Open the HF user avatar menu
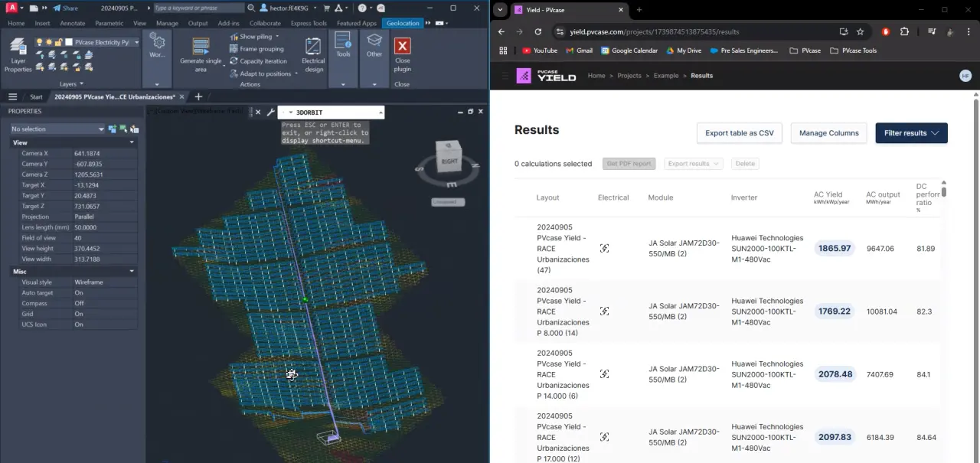The height and width of the screenshot is (463, 980). point(965,76)
